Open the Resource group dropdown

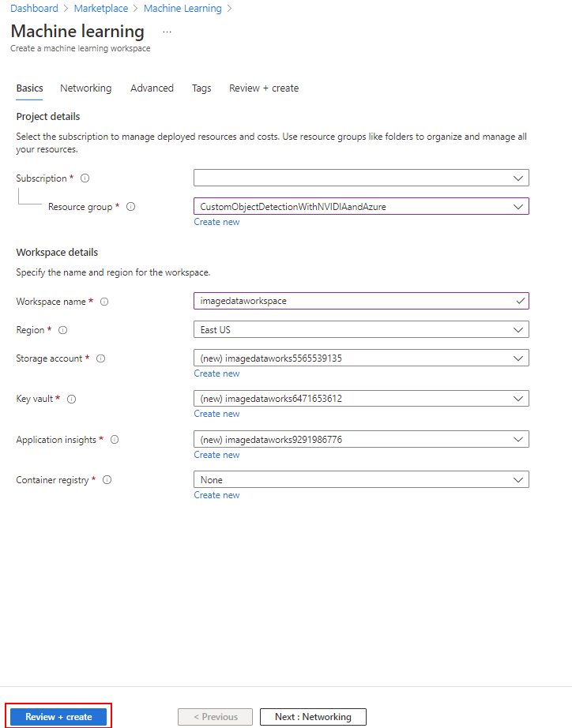[361, 207]
